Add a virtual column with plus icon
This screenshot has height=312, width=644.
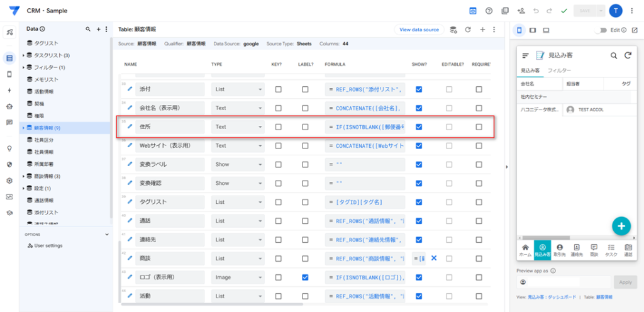click(482, 30)
